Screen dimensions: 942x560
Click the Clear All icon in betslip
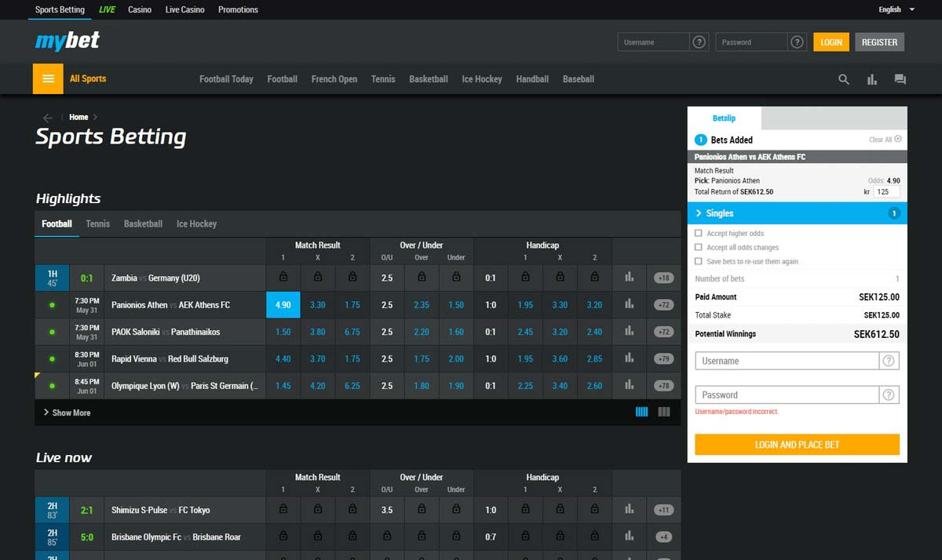click(x=898, y=139)
